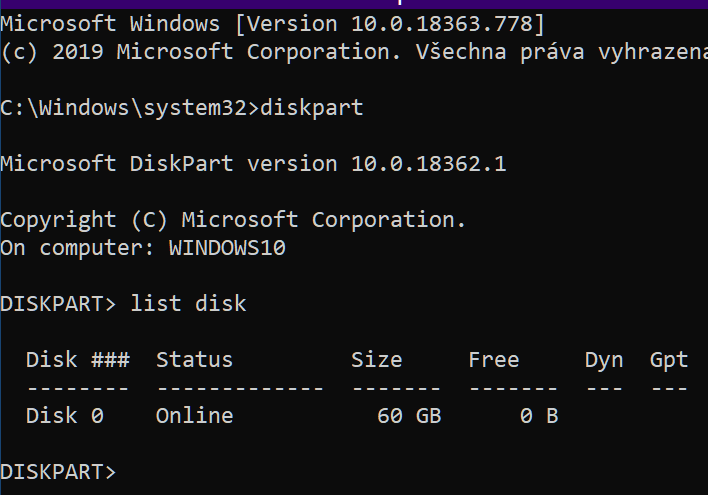Click the 'Disk ###' column header

78,360
